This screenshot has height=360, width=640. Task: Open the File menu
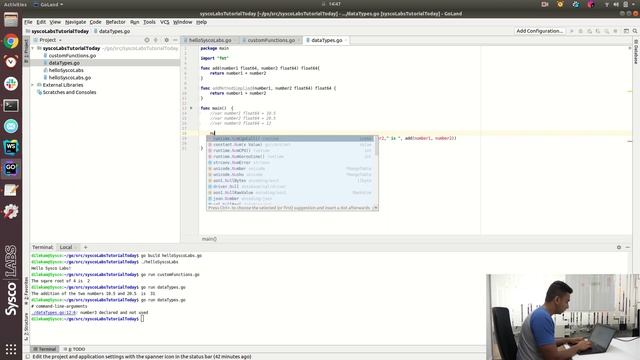(x=28, y=22)
